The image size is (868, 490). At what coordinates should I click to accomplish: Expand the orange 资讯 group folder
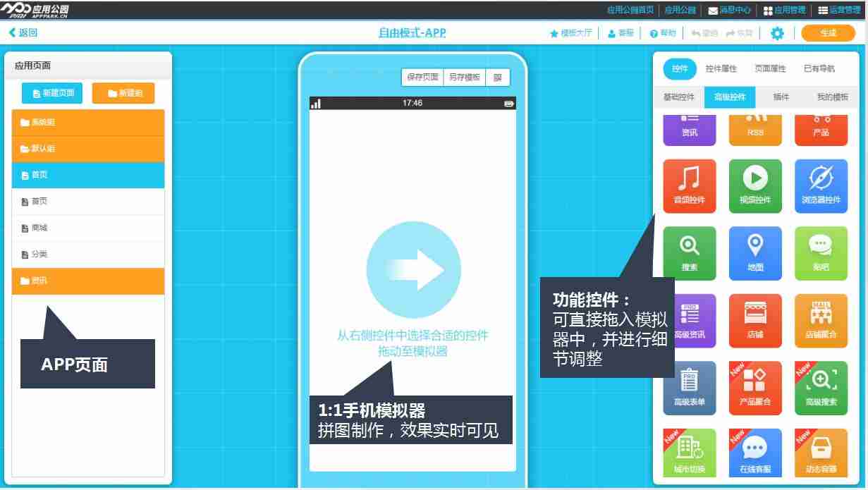[87, 281]
